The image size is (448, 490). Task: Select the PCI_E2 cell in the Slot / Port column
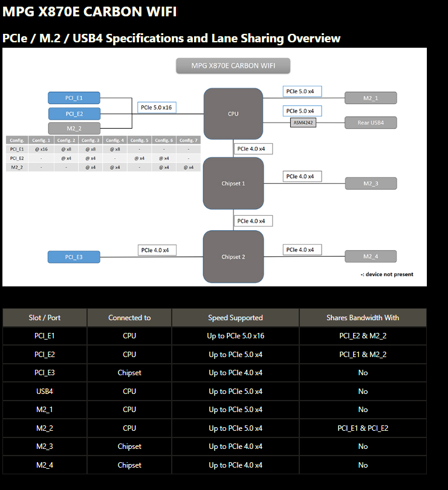coord(45,355)
